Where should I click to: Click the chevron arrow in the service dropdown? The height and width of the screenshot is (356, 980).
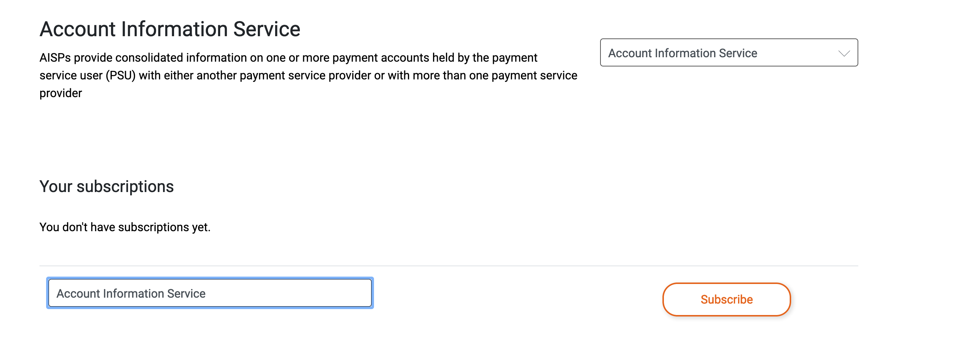[x=844, y=53]
